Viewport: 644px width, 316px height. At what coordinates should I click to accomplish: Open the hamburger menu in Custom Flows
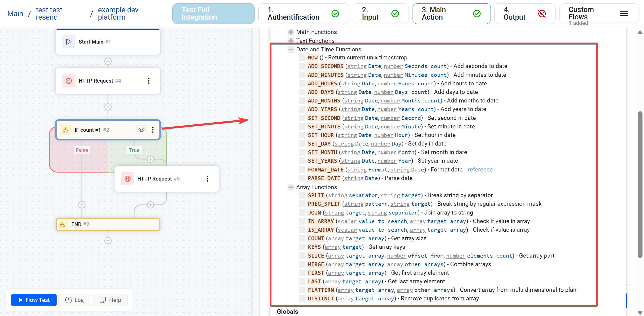(x=624, y=14)
